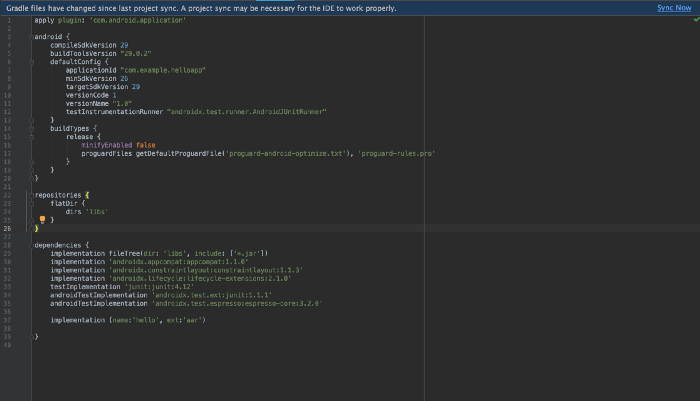The image size is (700, 401).
Task: Click the versionName "1.0" value
Action: pos(122,104)
